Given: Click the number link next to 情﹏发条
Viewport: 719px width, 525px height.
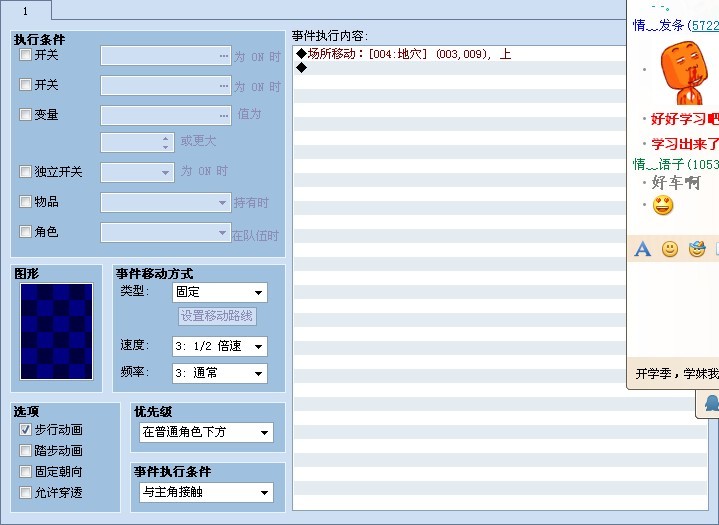Looking at the screenshot, I should coord(705,25).
